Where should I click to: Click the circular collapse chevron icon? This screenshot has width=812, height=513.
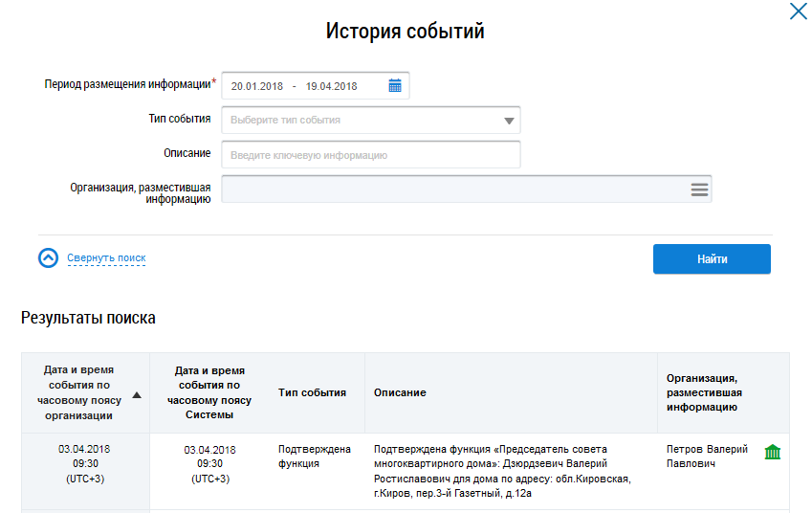pyautogui.click(x=49, y=258)
